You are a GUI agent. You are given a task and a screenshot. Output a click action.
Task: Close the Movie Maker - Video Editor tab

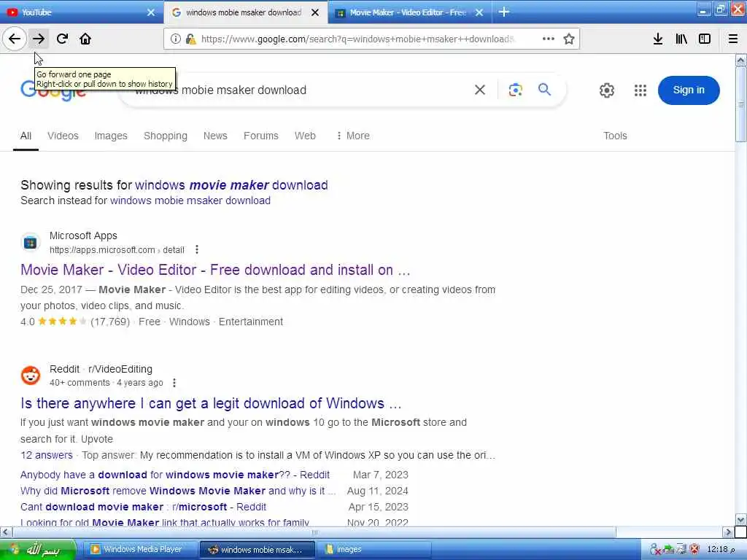click(480, 12)
